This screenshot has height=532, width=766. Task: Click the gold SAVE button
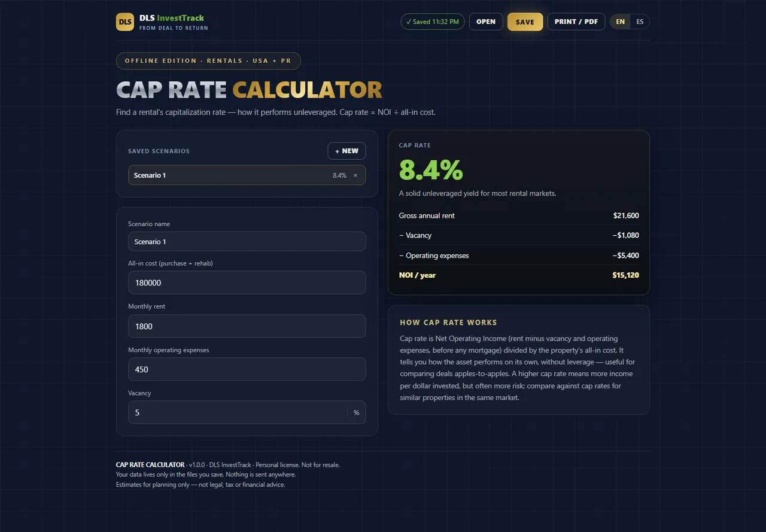point(525,22)
